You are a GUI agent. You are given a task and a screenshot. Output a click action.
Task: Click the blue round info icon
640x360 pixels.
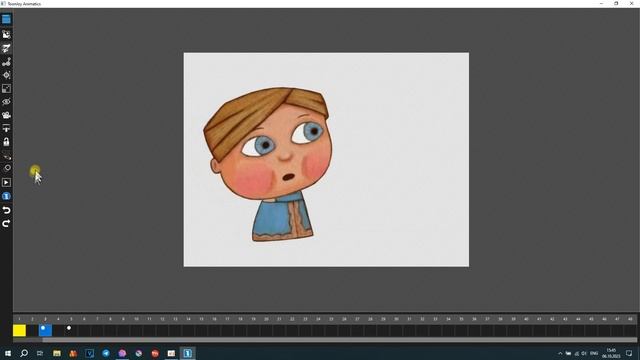(6, 196)
